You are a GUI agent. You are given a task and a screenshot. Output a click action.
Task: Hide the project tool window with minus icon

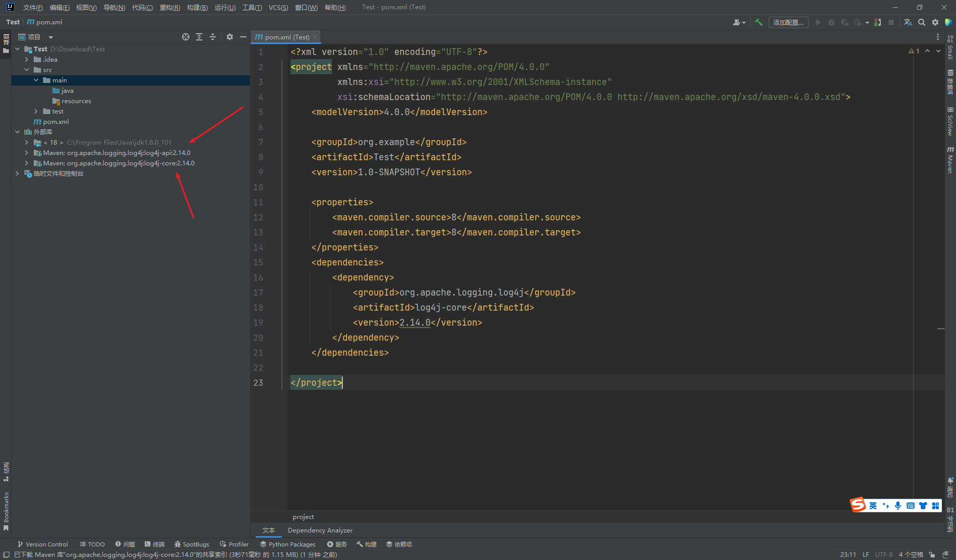[x=243, y=37]
